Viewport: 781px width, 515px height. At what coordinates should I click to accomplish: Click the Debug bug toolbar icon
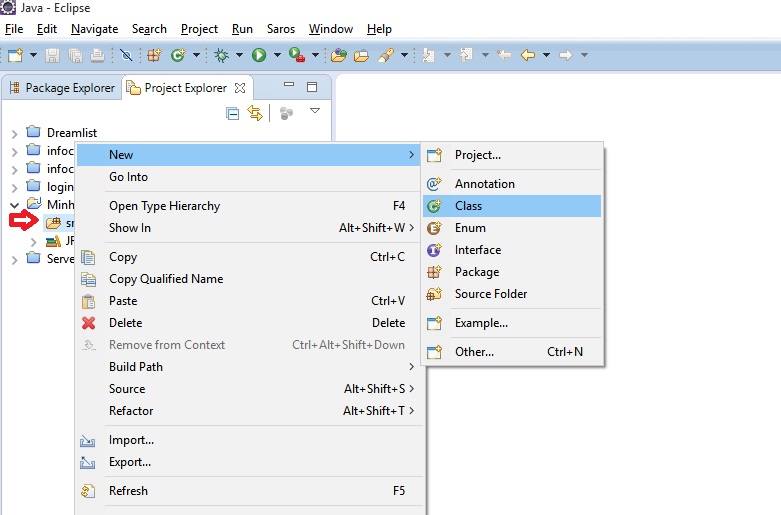221,55
